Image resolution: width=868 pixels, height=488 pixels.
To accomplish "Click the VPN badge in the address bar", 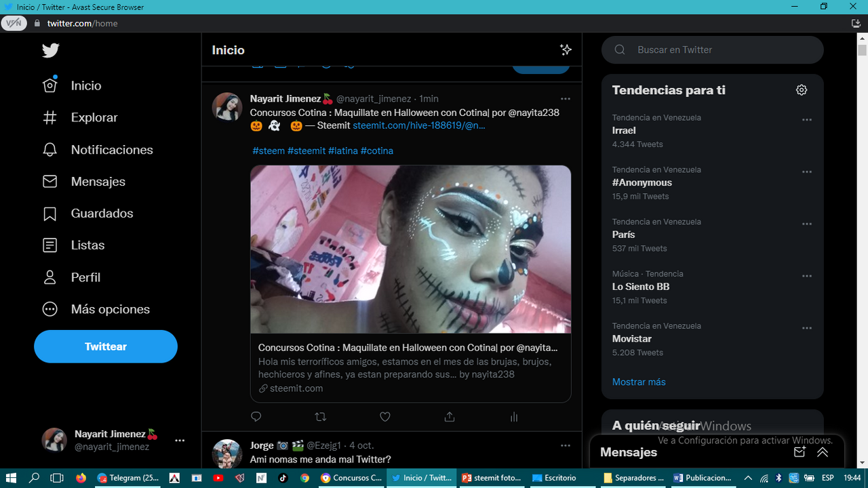I will 14,23.
